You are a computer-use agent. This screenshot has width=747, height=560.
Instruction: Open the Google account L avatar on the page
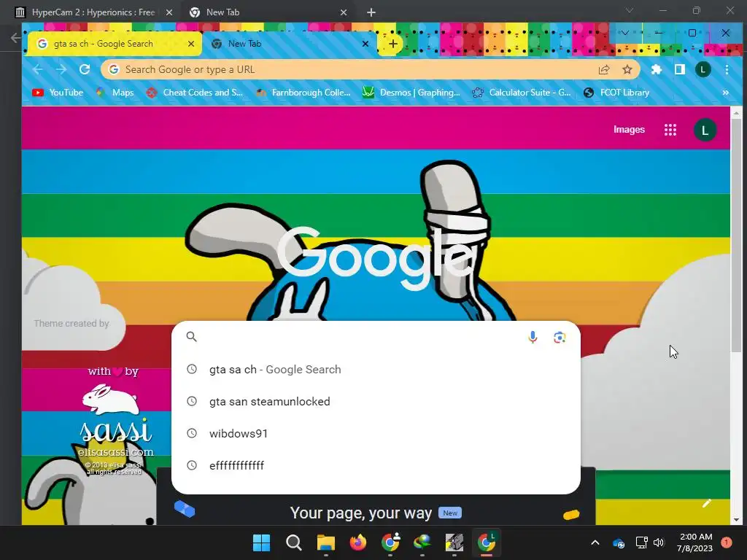(x=705, y=130)
